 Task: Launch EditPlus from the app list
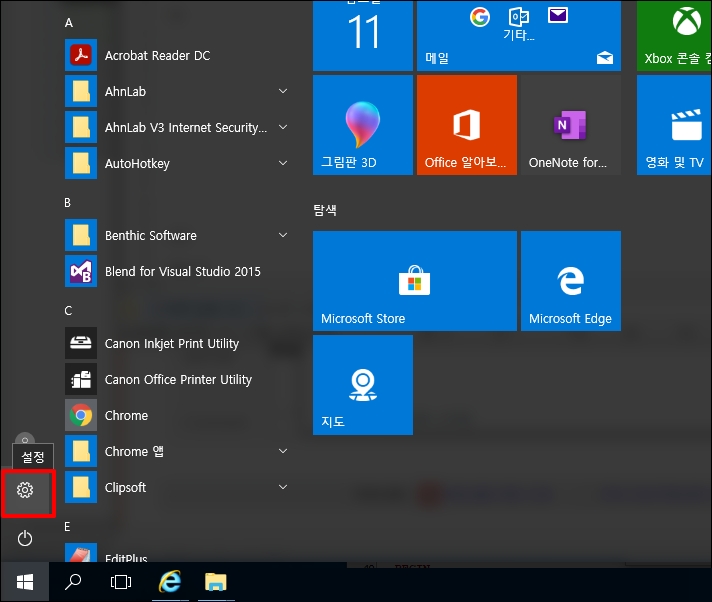pos(177,553)
